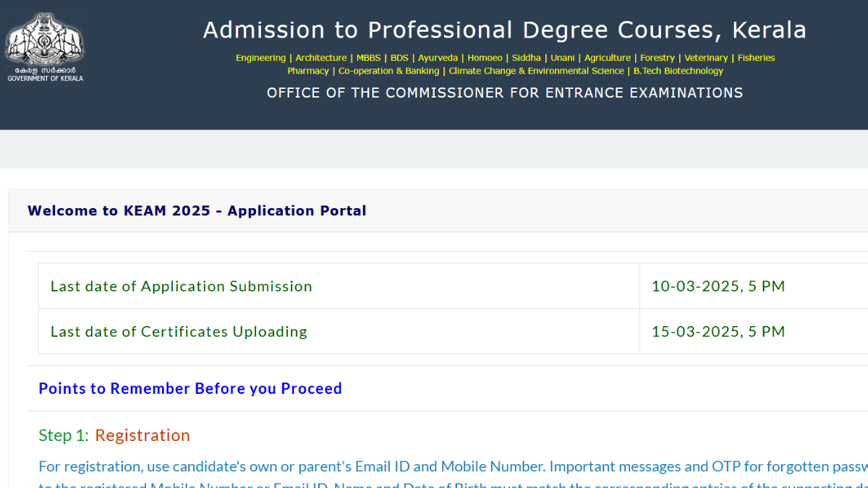868x488 pixels.
Task: Click the Forestry course label
Action: 658,58
